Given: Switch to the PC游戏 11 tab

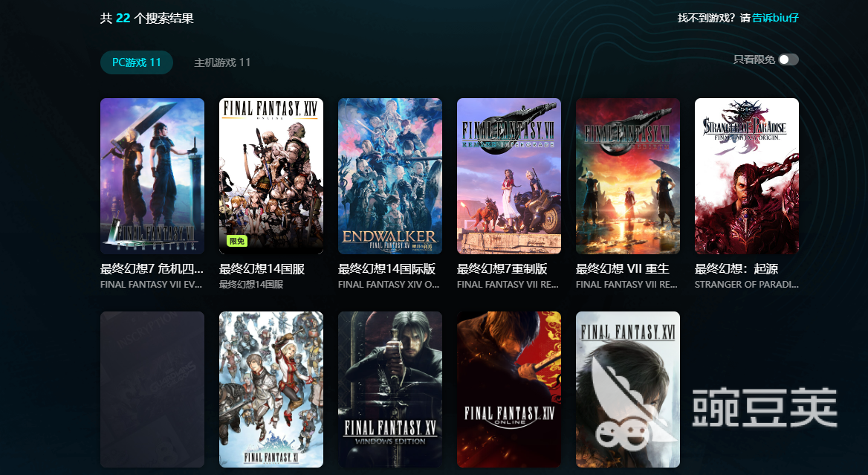Looking at the screenshot, I should point(137,62).
